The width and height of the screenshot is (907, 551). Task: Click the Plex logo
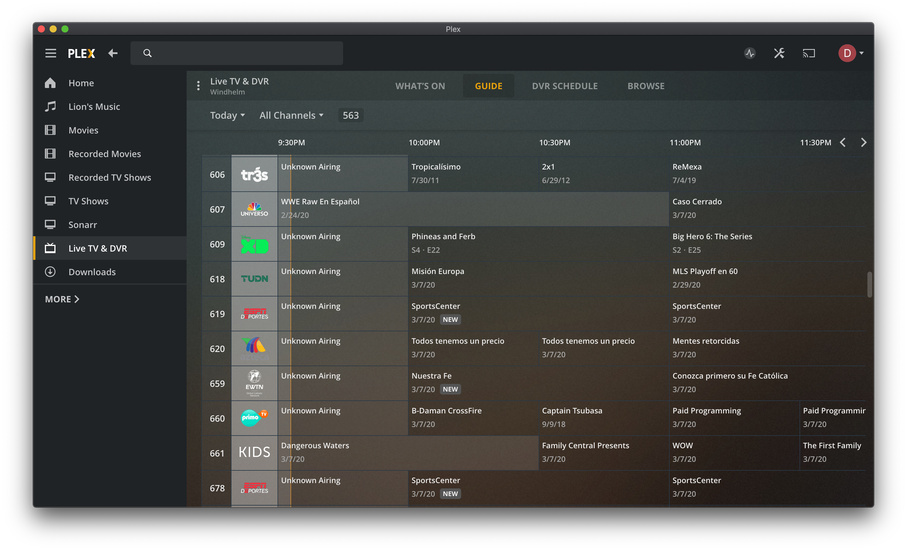[x=81, y=53]
